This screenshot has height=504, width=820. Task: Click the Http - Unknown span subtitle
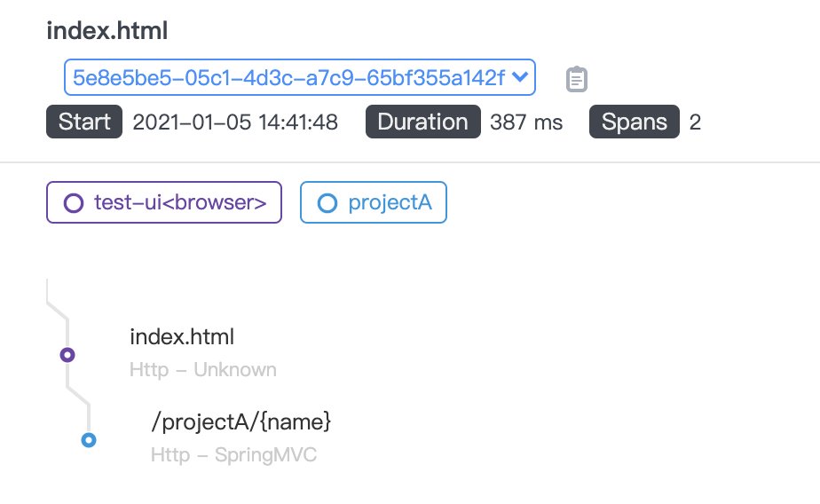point(202,369)
